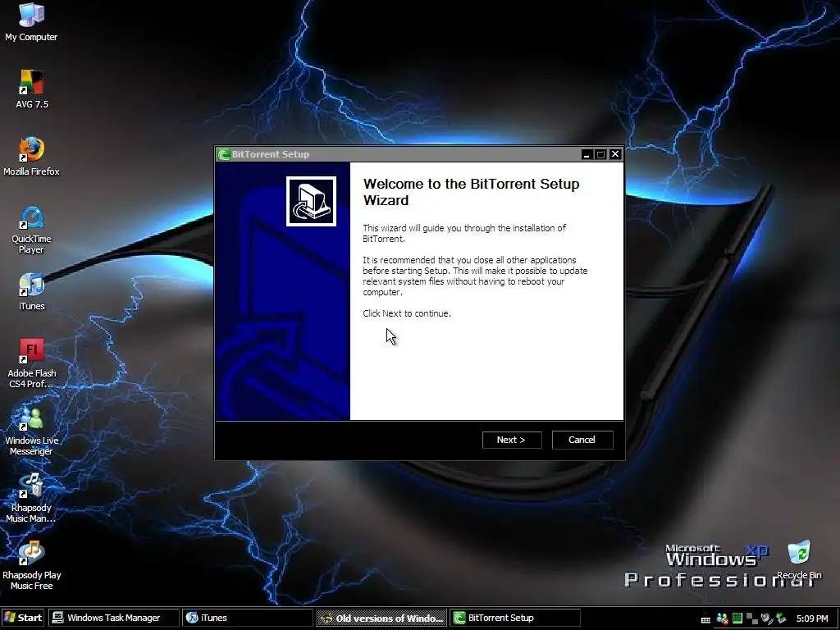This screenshot has width=840, height=630.
Task: Select QuickTime Player desktop icon
Action: (31, 230)
